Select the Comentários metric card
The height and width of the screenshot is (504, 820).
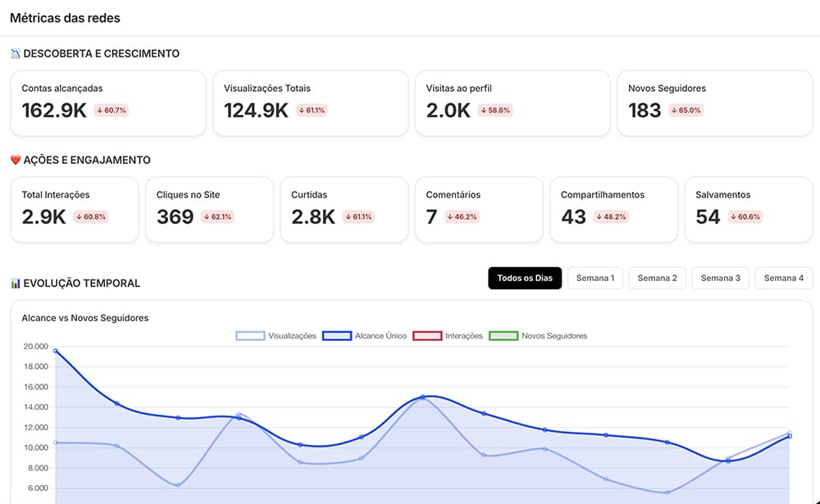point(479,210)
